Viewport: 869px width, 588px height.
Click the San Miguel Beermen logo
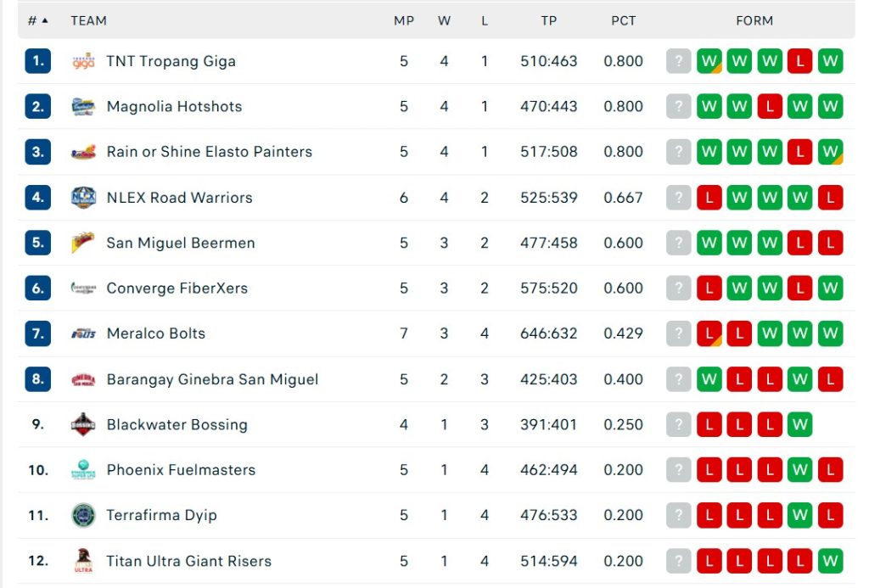[83, 243]
